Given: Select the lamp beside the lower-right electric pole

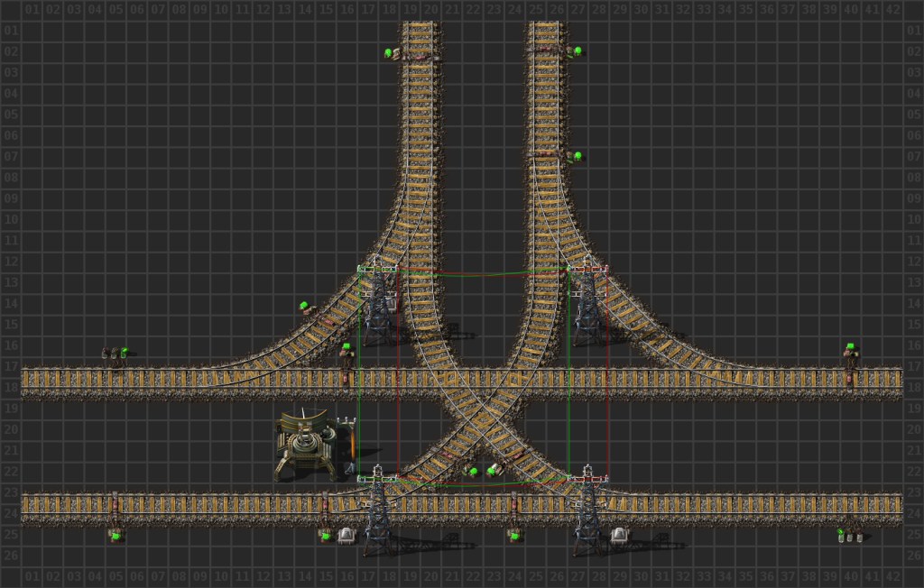Looking at the screenshot, I should click(619, 536).
